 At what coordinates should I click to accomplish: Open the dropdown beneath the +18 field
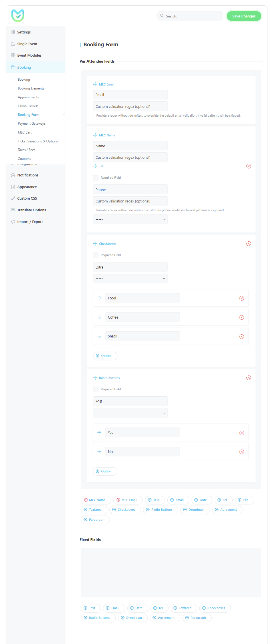(130, 413)
